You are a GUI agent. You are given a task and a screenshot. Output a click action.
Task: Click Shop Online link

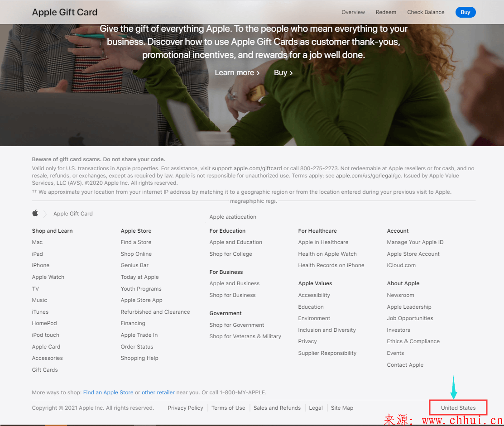click(x=136, y=254)
